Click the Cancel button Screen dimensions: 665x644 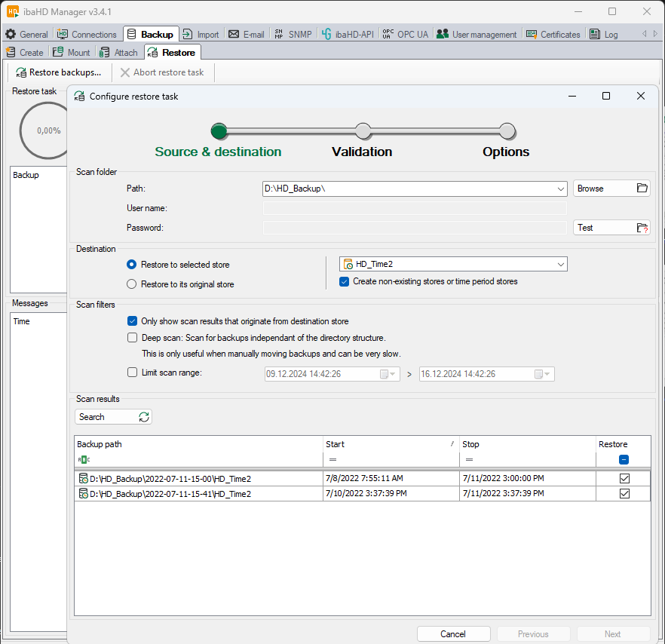tap(453, 634)
